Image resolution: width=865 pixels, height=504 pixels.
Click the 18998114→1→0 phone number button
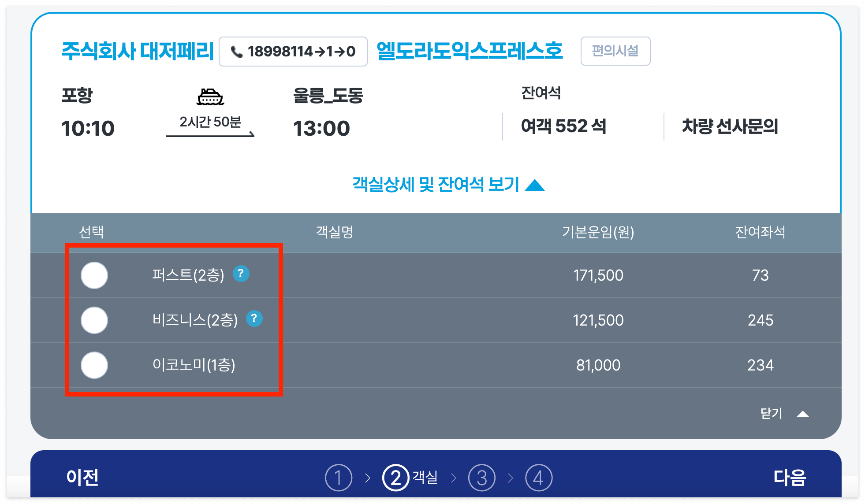point(293,51)
